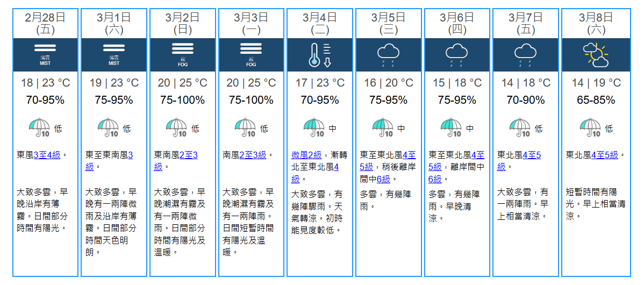This screenshot has width=644, height=285.
Task: Select the 3月6日 (四) date header
Action: tap(457, 23)
